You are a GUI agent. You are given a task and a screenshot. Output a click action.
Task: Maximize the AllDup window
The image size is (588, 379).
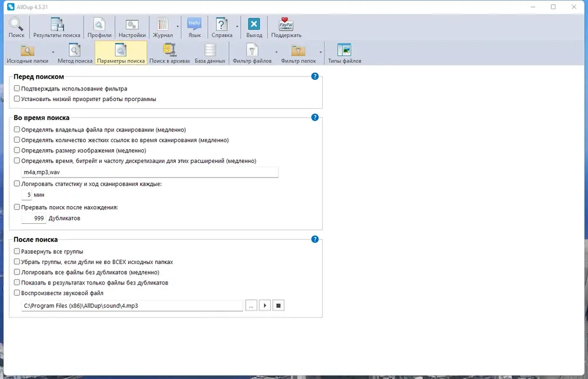[x=553, y=6]
